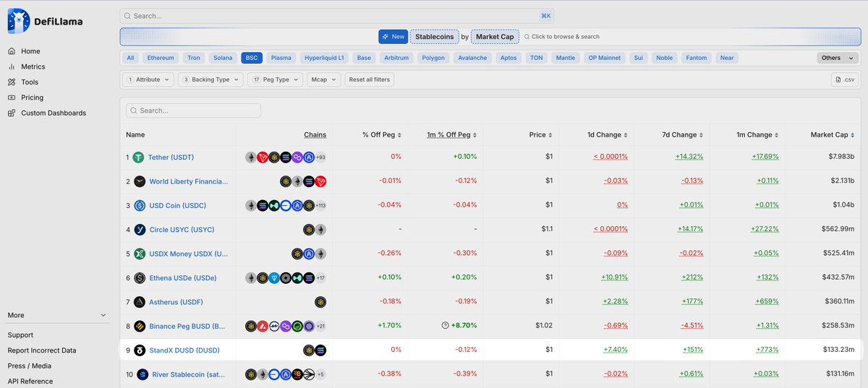Open the Support link

pyautogui.click(x=21, y=335)
